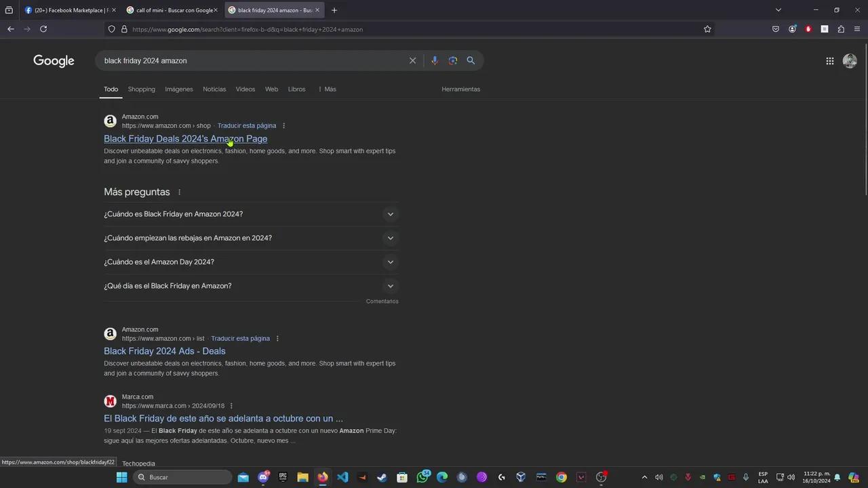
Task: Open the Más search category dropdown
Action: click(328, 89)
